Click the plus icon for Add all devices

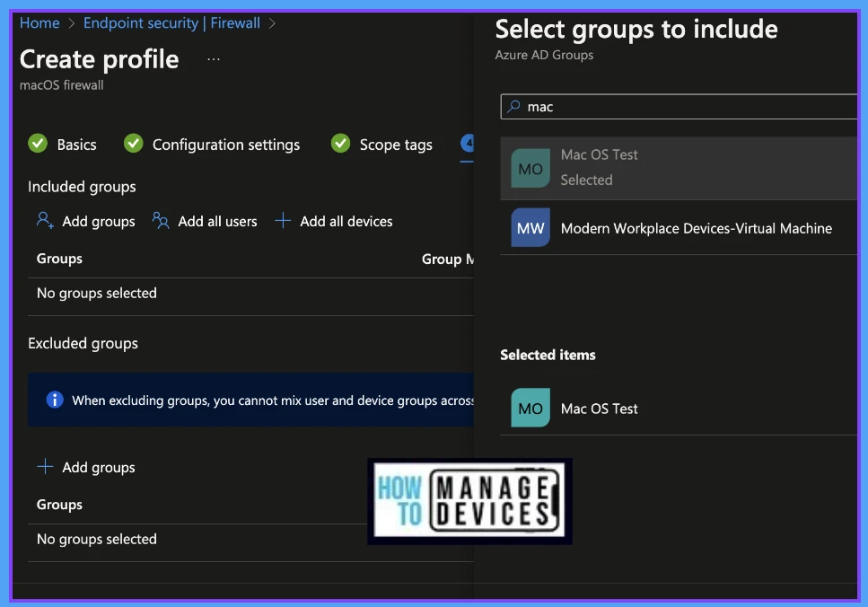pos(283,220)
